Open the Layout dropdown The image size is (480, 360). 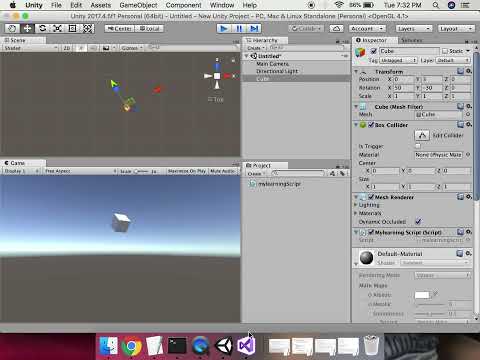[x=456, y=29]
